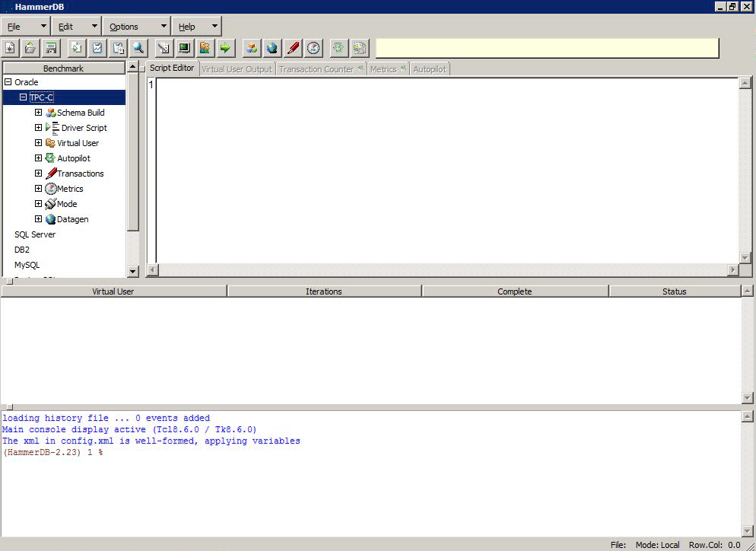756x551 pixels.
Task: Click benchmark tree scroll up arrow
Action: [x=133, y=66]
